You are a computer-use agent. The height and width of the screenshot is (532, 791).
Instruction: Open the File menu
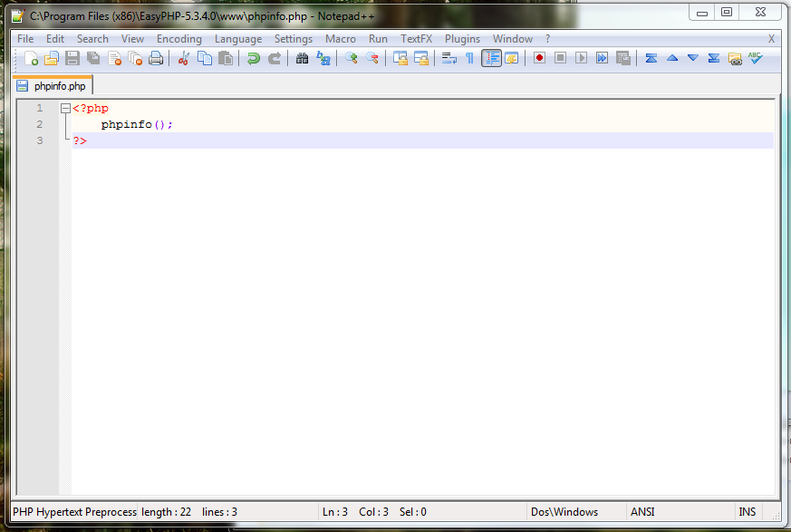tap(25, 39)
